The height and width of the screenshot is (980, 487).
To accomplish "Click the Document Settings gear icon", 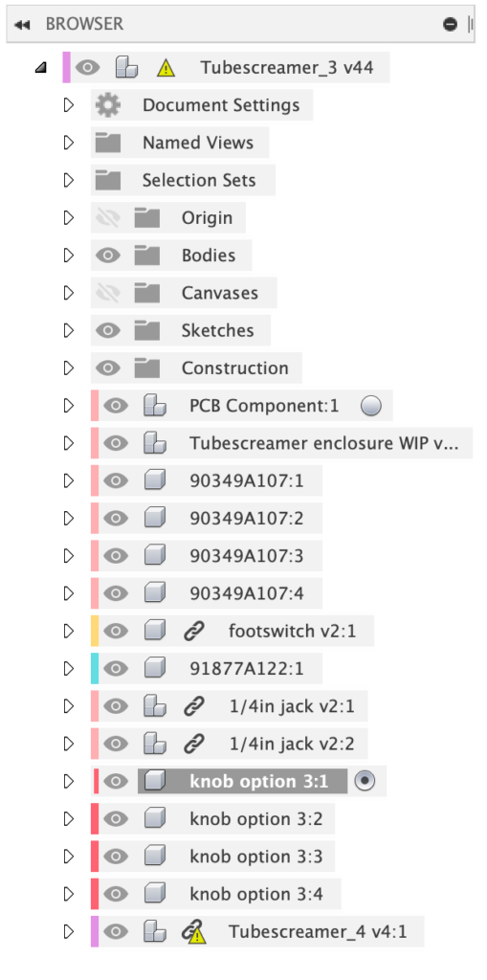I will click(x=108, y=105).
